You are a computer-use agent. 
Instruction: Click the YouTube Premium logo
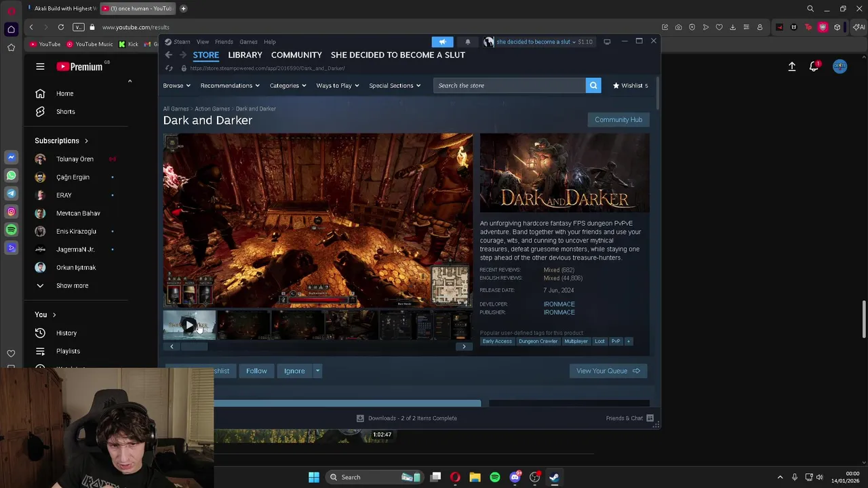click(x=80, y=66)
